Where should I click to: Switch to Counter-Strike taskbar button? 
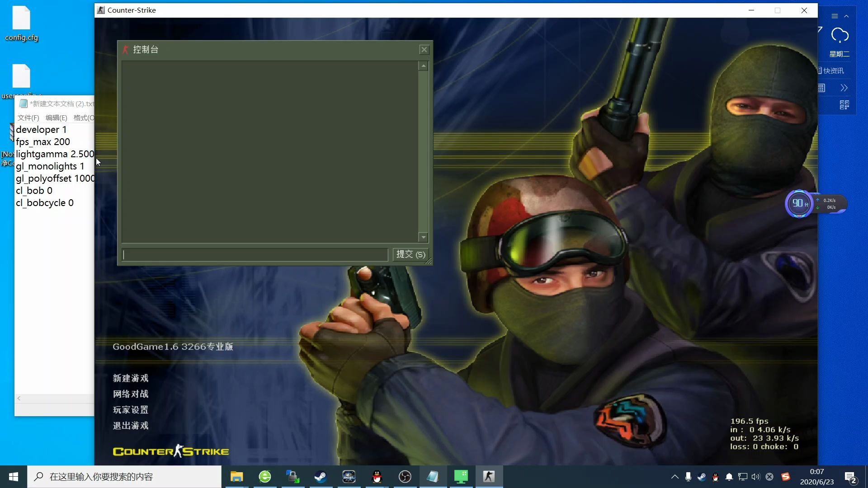489,477
